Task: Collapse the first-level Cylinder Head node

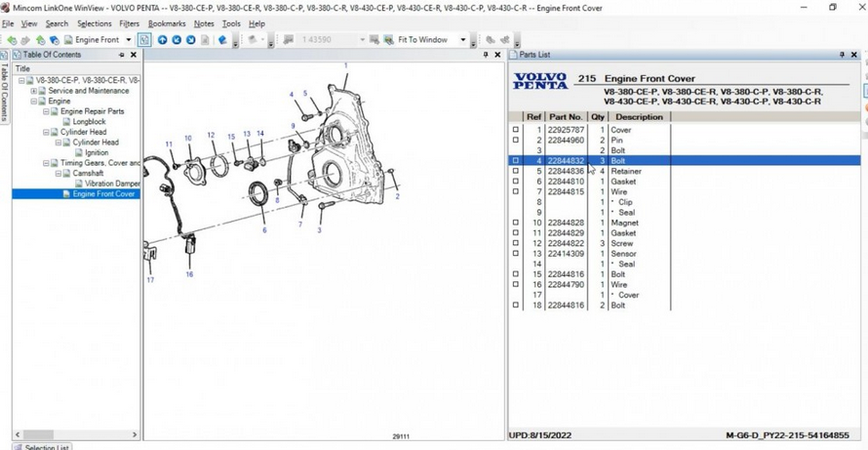Action: coord(46,132)
